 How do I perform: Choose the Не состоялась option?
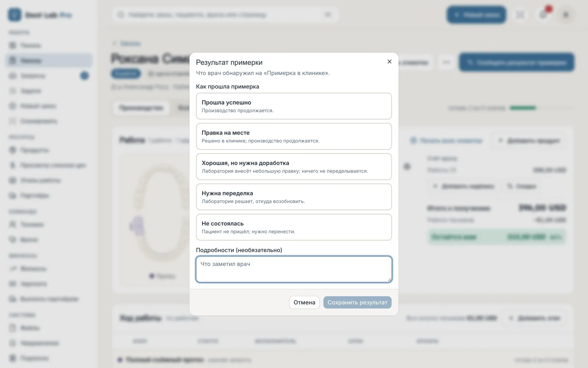coord(294,227)
